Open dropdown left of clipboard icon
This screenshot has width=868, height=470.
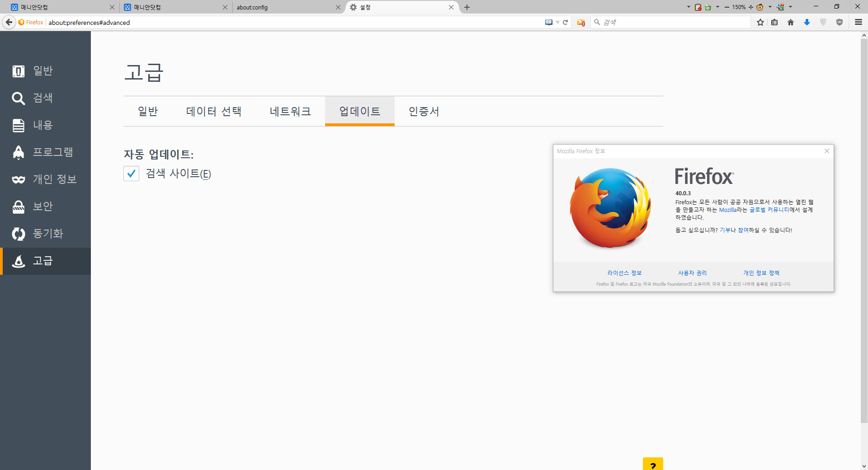click(689, 7)
